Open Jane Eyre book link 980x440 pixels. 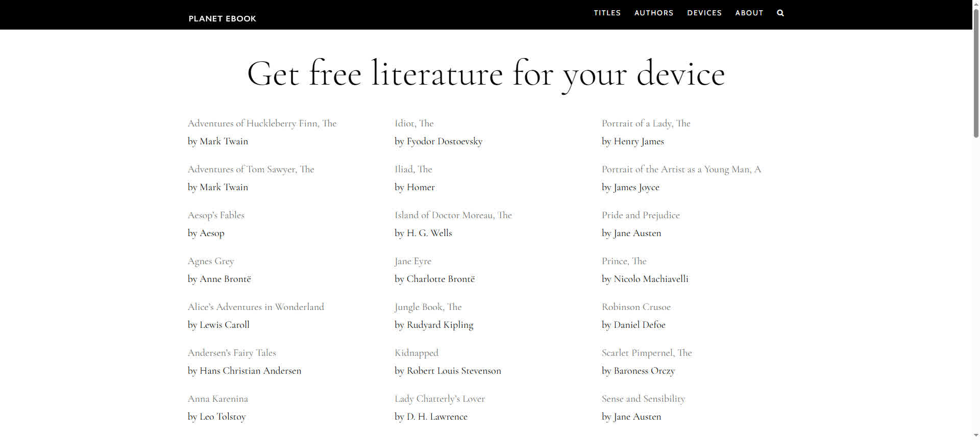413,261
